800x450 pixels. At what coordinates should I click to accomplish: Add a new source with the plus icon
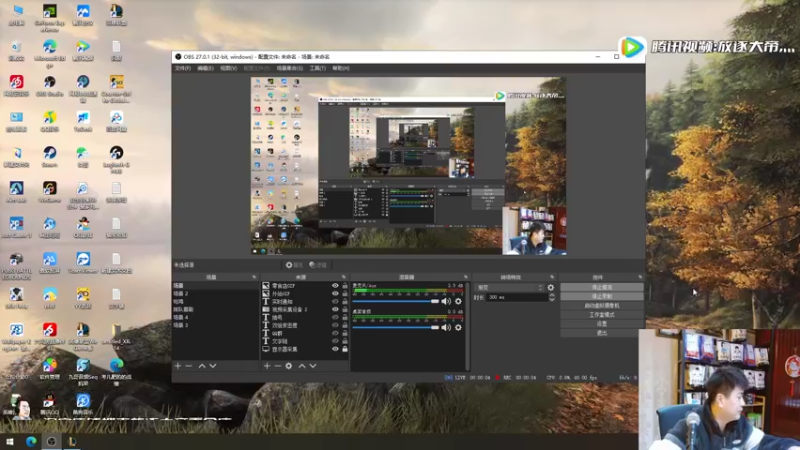click(x=266, y=366)
